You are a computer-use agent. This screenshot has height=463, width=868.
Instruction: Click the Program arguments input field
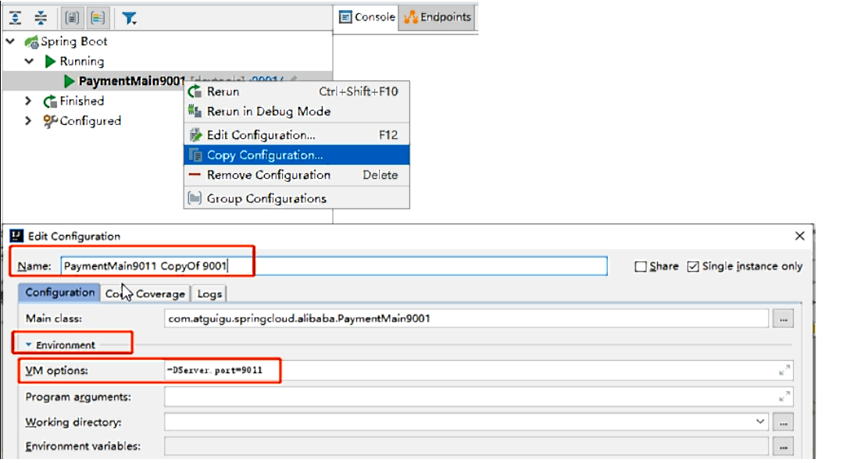[478, 397]
